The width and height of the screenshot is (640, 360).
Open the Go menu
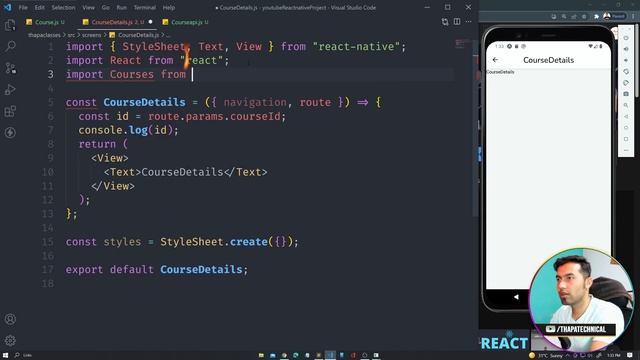click(x=106, y=7)
